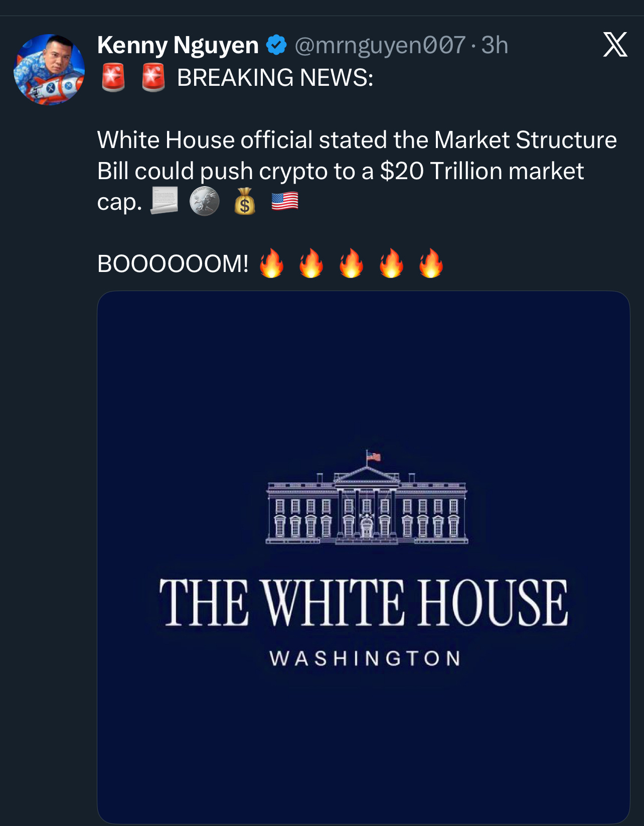Open Kenny Nguyen's profile avatar
This screenshot has height=826, width=644.
point(49,69)
